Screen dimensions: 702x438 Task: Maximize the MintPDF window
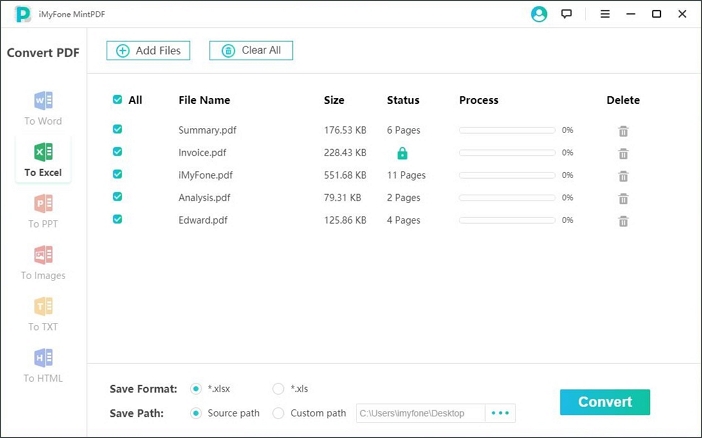coord(656,14)
